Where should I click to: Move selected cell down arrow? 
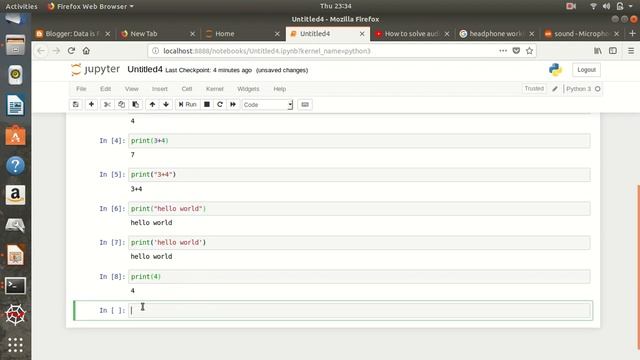(x=166, y=104)
